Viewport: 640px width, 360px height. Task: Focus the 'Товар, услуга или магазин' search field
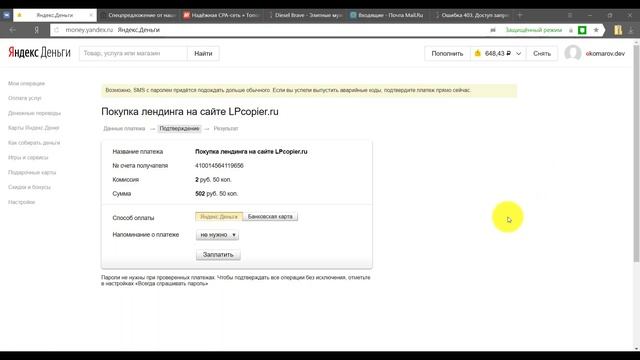[133, 53]
